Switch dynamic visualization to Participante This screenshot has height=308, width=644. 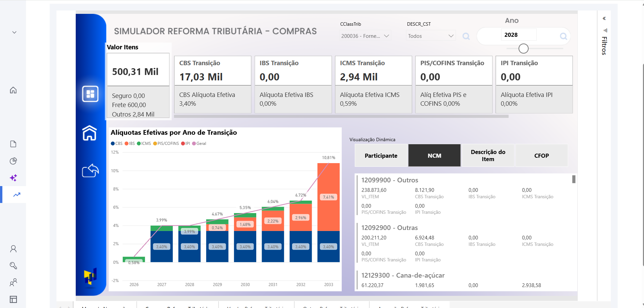[x=381, y=155]
